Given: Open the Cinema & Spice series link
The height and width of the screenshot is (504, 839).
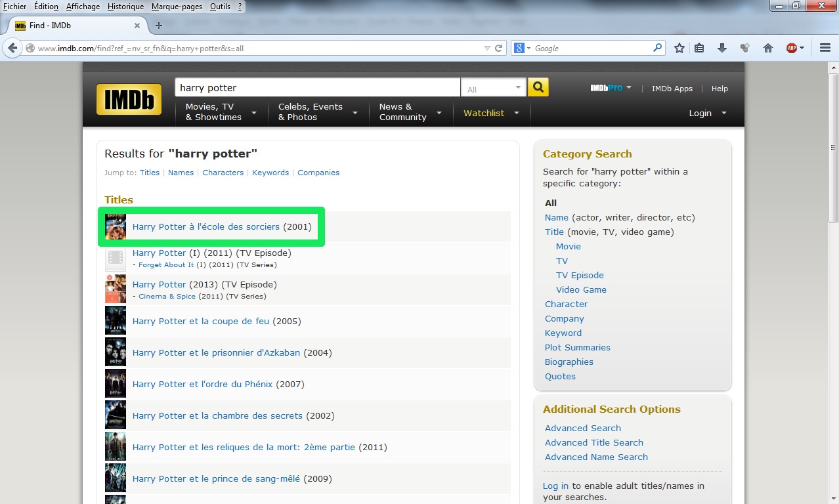Looking at the screenshot, I should pyautogui.click(x=167, y=297).
